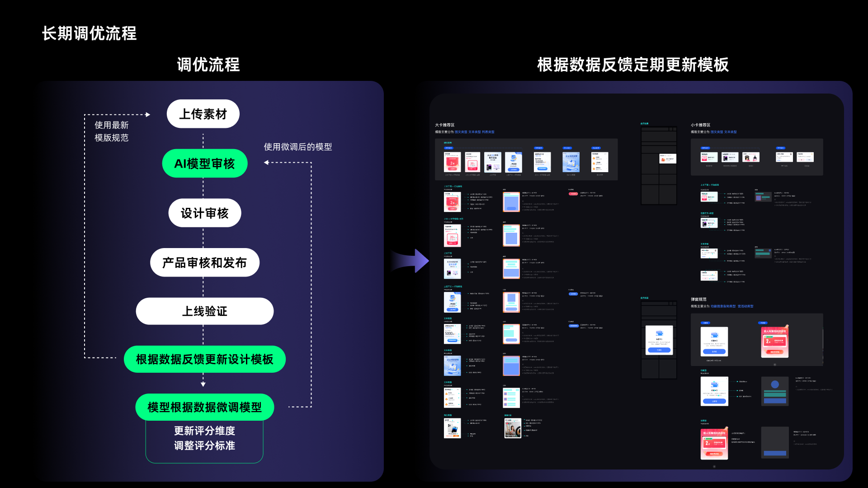Click the green AI模型审核 node

pyautogui.click(x=204, y=164)
